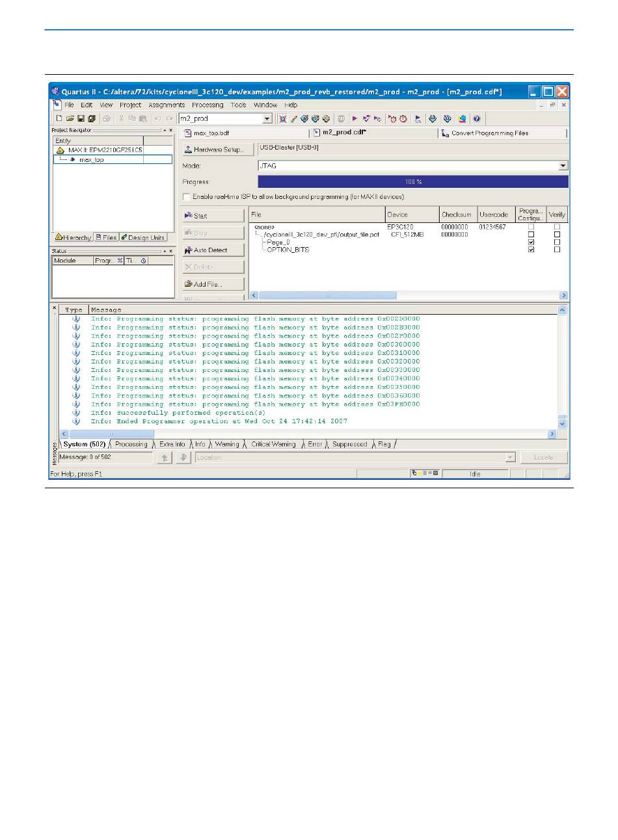618x840 pixels.
Task: Close the Project Navigator panel with X
Action: tap(170, 130)
